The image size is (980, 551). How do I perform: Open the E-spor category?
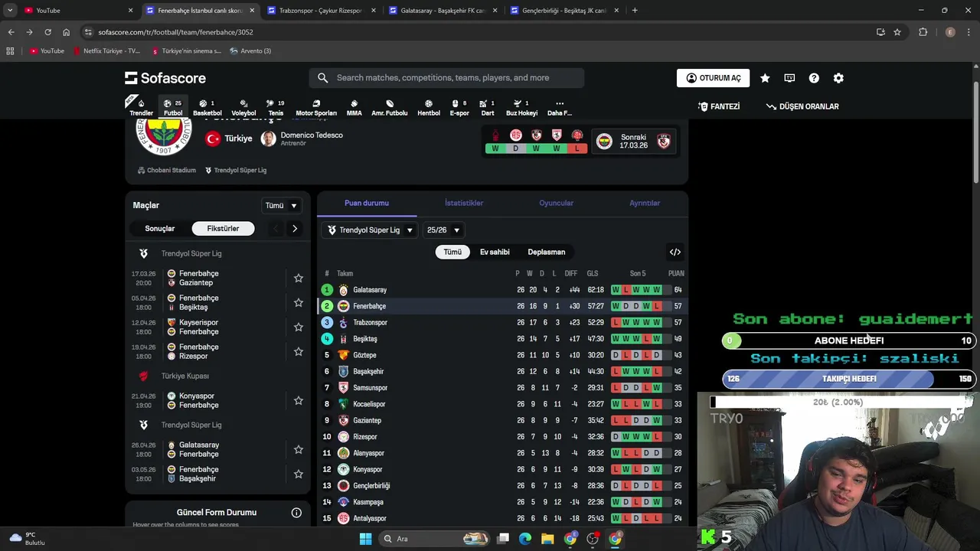pos(459,107)
